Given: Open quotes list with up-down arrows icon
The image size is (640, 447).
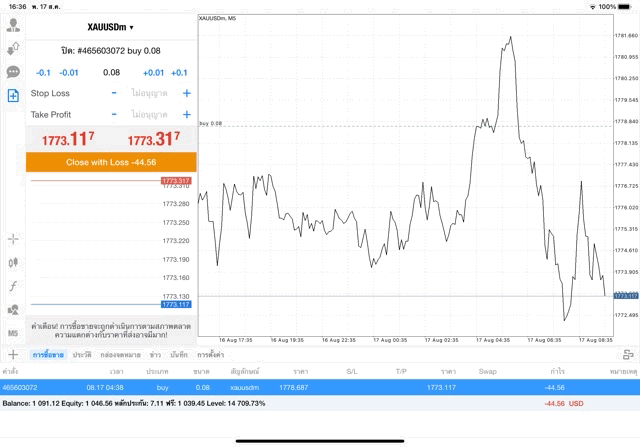Looking at the screenshot, I should point(13,48).
